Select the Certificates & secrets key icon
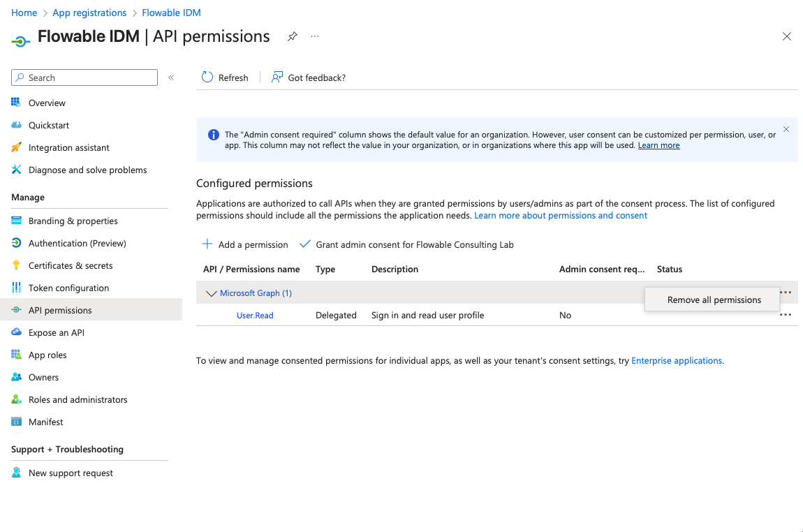The height and width of the screenshot is (532, 803). coord(16,265)
